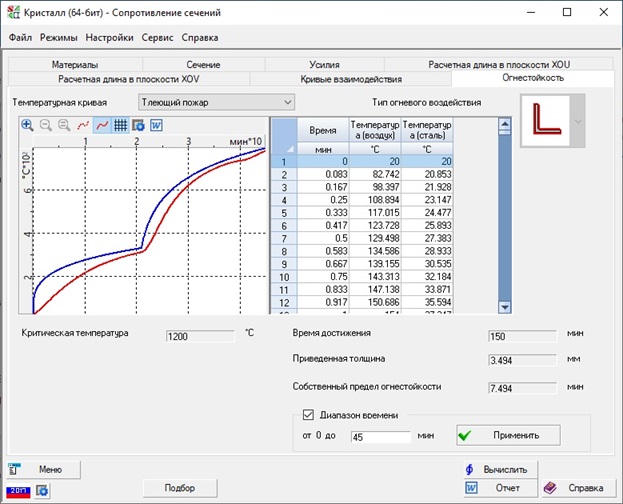
Task: Switch to the Сечение tab
Action: [203, 64]
